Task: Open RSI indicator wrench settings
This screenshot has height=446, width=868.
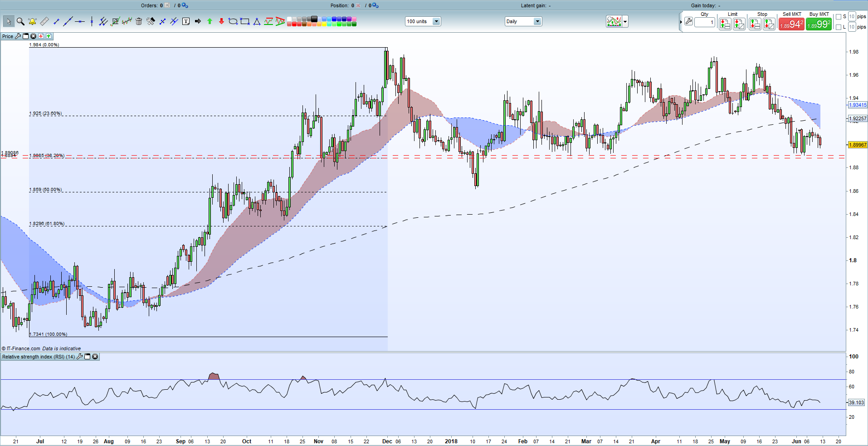Action: point(80,357)
